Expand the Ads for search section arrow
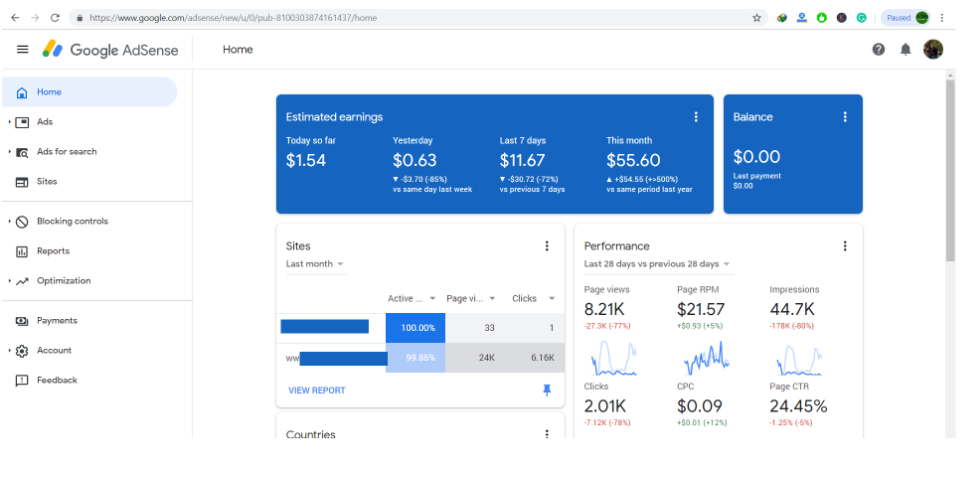This screenshot has width=961, height=494. click(x=9, y=151)
